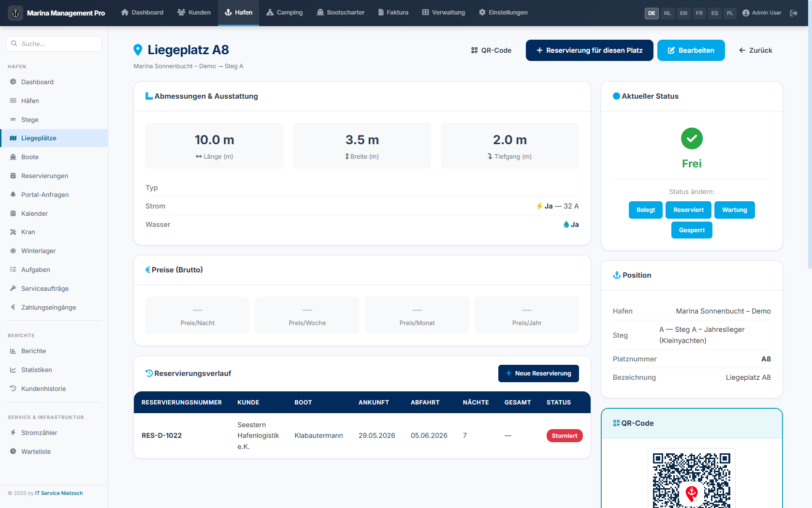Click the Kran tools icon in sidebar
The width and height of the screenshot is (812, 508).
pyautogui.click(x=13, y=232)
